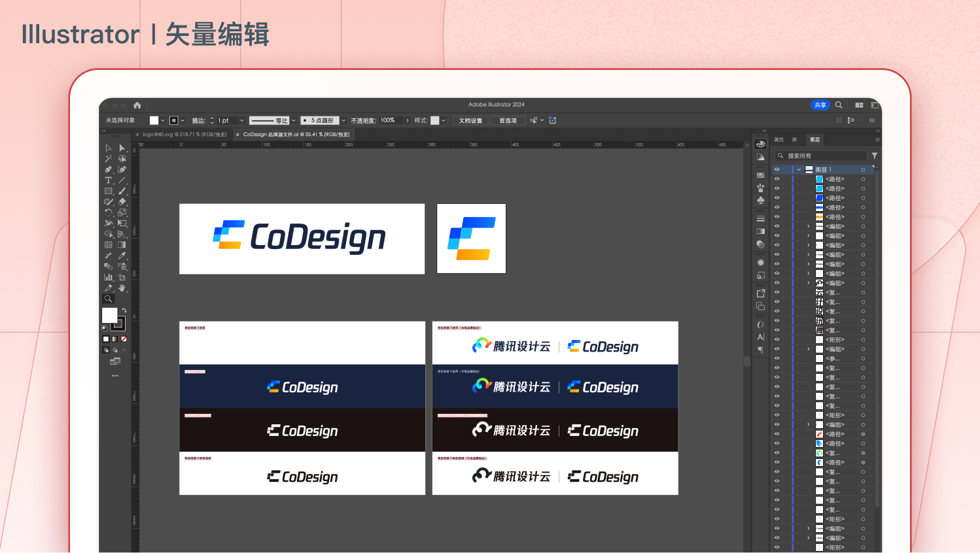
Task: Click the 文档设置 button
Action: [470, 120]
